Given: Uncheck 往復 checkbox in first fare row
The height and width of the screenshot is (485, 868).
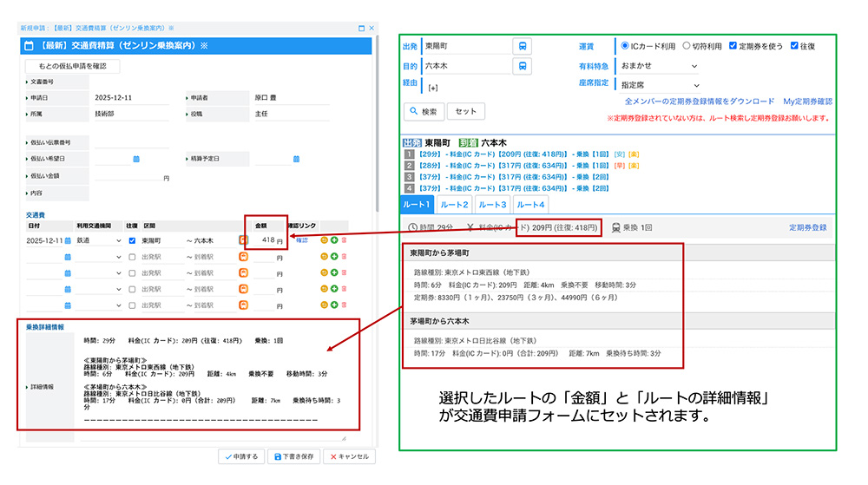Looking at the screenshot, I should (x=132, y=240).
